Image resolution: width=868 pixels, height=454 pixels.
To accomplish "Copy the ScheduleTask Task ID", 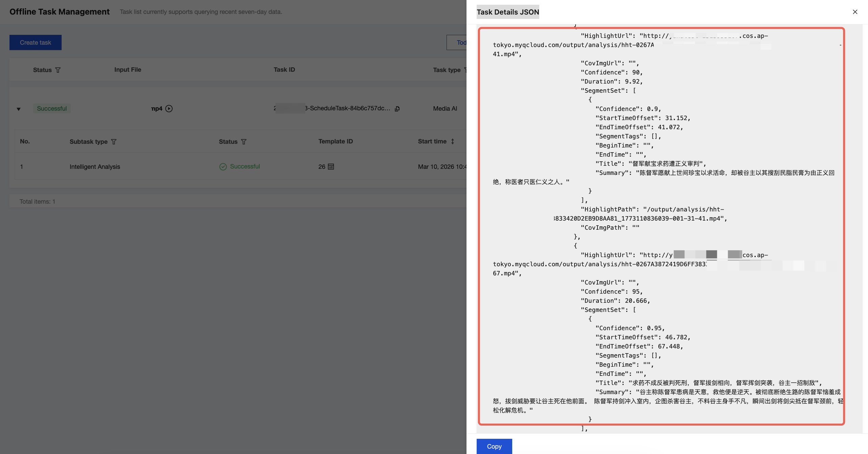I will (x=397, y=109).
